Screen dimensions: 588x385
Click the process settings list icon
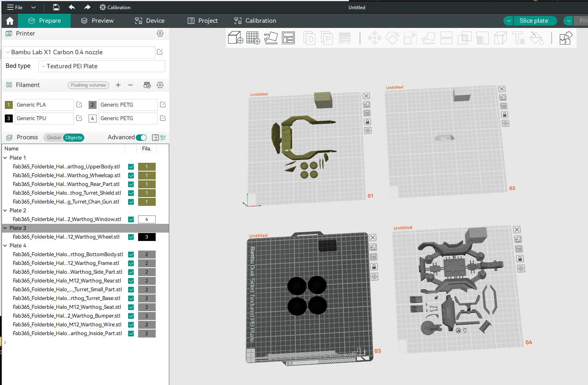[155, 137]
